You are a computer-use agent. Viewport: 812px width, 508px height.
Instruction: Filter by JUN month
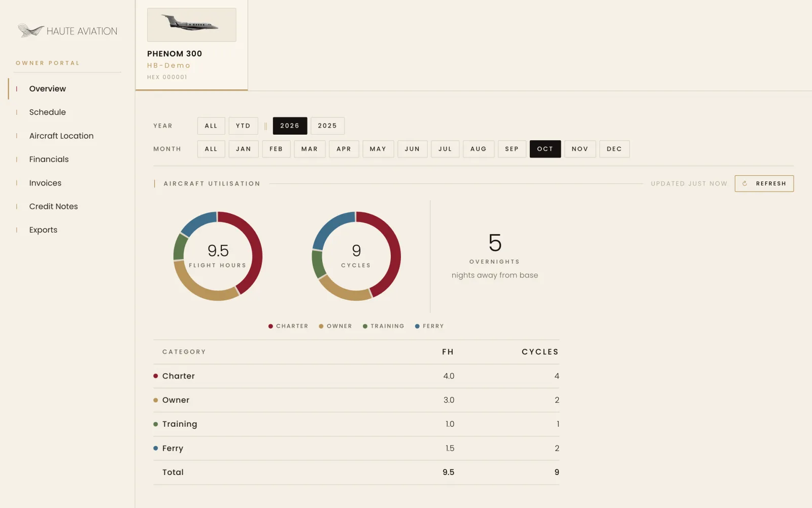click(x=413, y=149)
